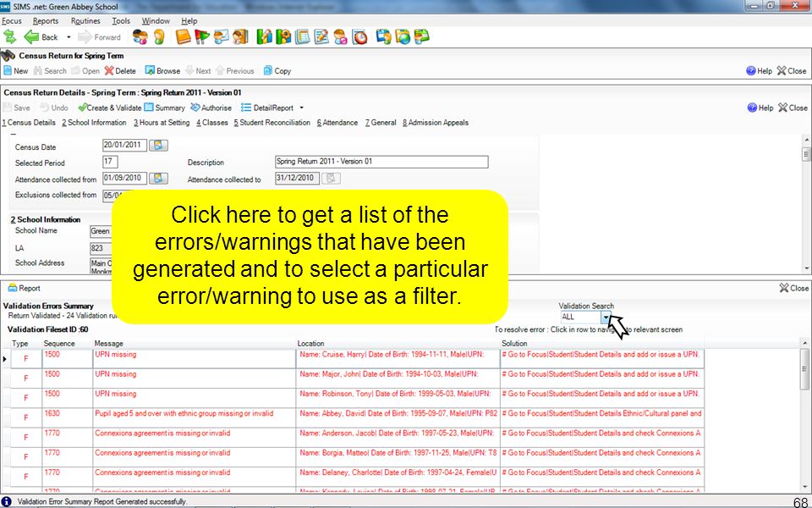The height and width of the screenshot is (508, 812).
Task: Click Search in Census Return toolbar
Action: 50,71
